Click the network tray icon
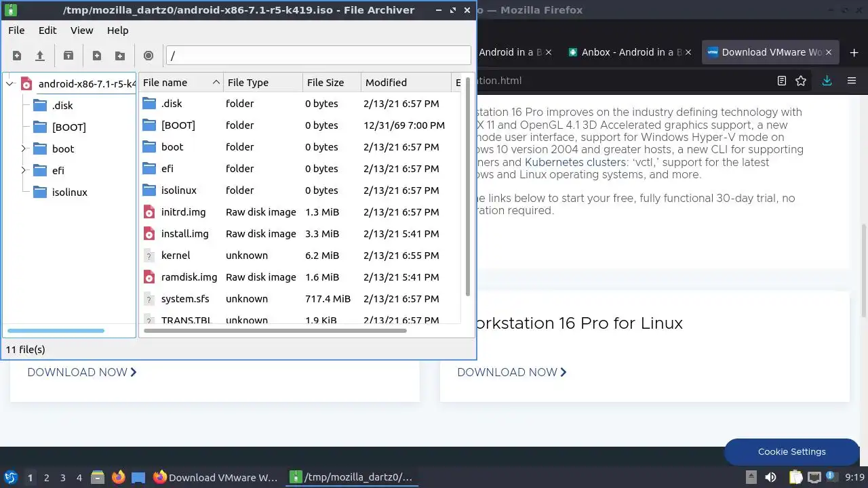Screen dimensions: 868x488 pos(814,477)
